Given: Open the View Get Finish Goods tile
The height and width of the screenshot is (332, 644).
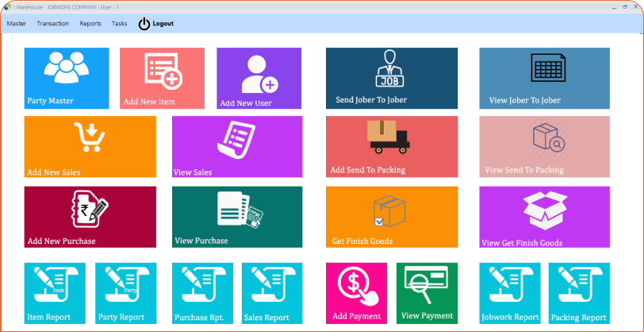Looking at the screenshot, I should point(544,217).
